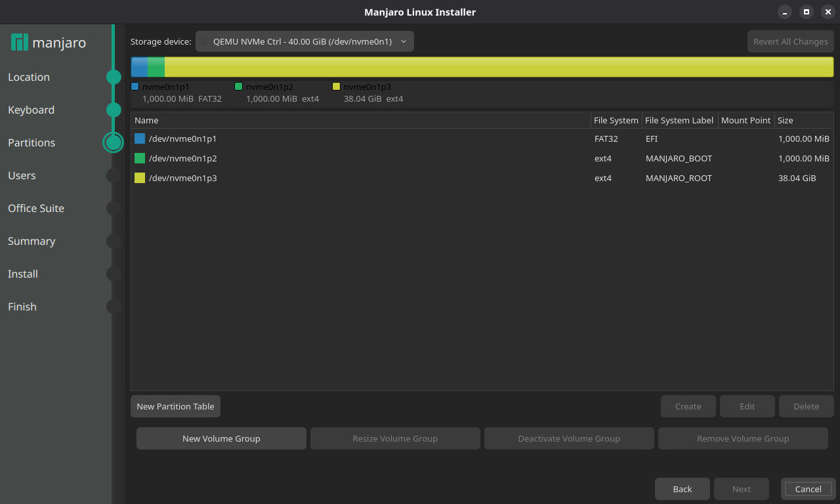Screen dimensions: 840x504
Task: Select the Office Suite step in sidebar
Action: click(x=36, y=209)
